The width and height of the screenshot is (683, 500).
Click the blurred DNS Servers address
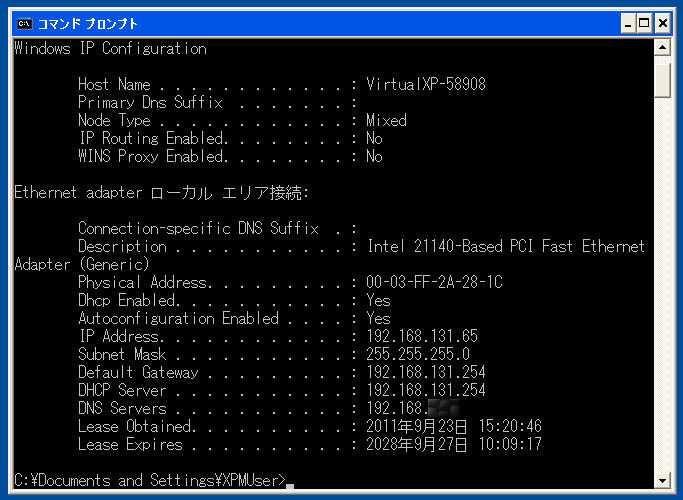pyautogui.click(x=443, y=408)
